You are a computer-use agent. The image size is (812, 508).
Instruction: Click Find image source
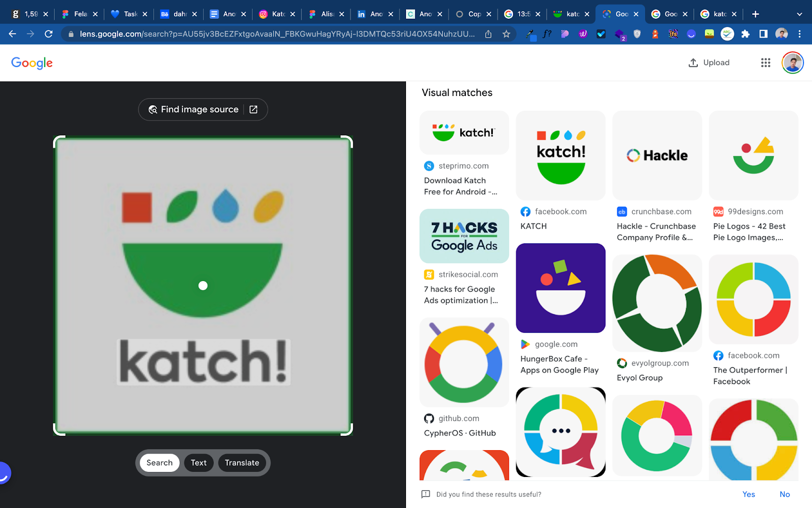click(x=202, y=109)
